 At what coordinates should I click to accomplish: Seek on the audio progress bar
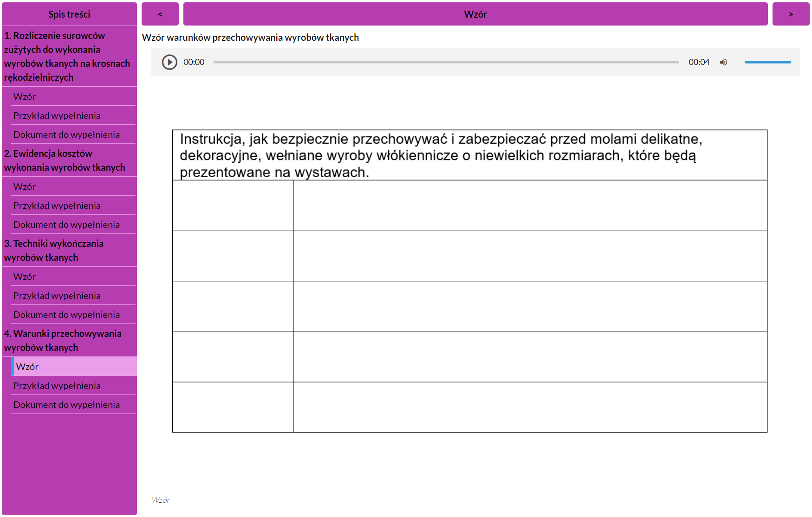tap(446, 62)
